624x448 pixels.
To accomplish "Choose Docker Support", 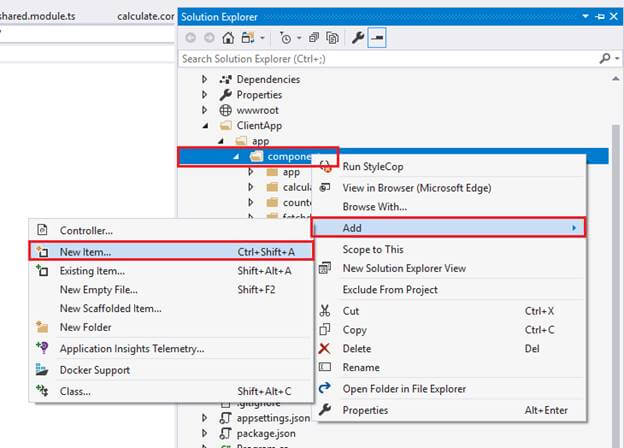I will coord(171,370).
